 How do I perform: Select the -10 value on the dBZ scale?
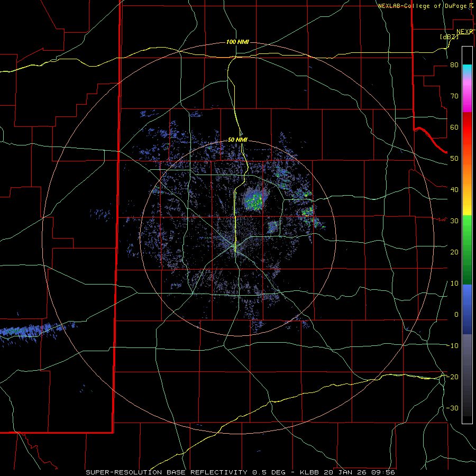click(452, 346)
